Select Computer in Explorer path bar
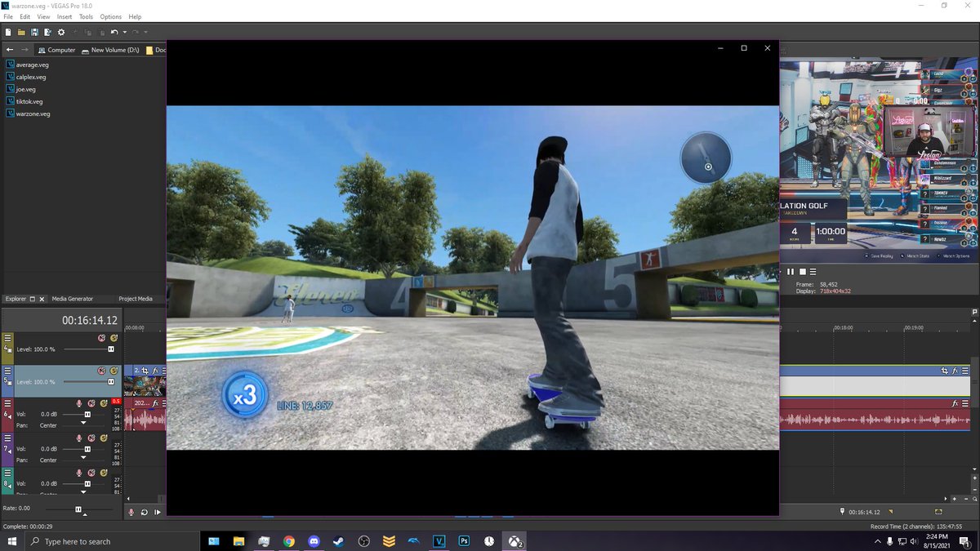This screenshot has width=980, height=551. [x=56, y=50]
